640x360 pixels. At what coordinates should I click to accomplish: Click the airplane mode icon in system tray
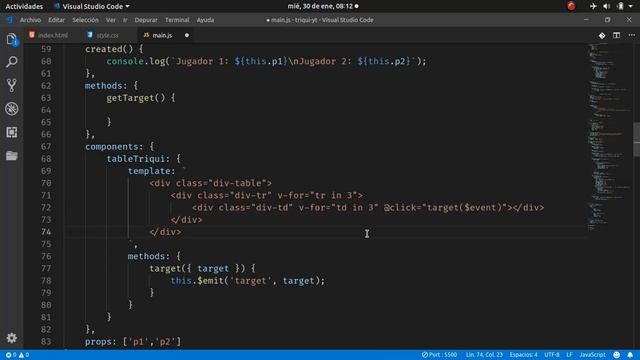pyautogui.click(x=593, y=6)
